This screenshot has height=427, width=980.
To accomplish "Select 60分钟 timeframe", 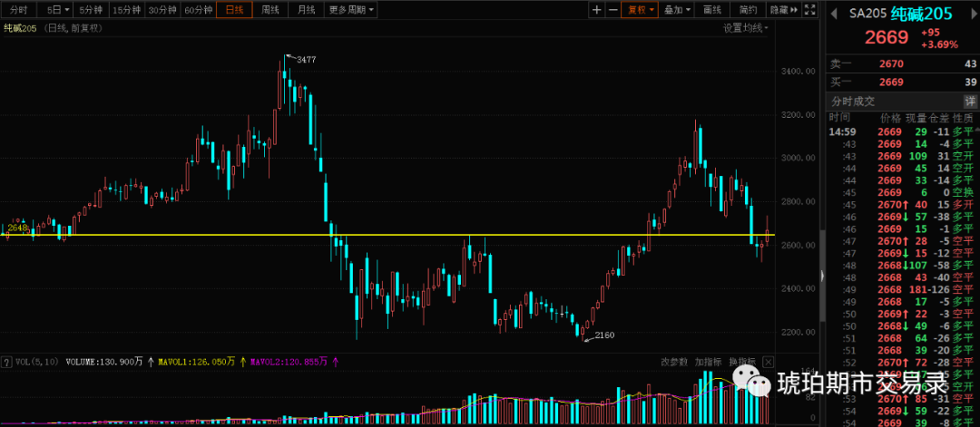I will (199, 10).
